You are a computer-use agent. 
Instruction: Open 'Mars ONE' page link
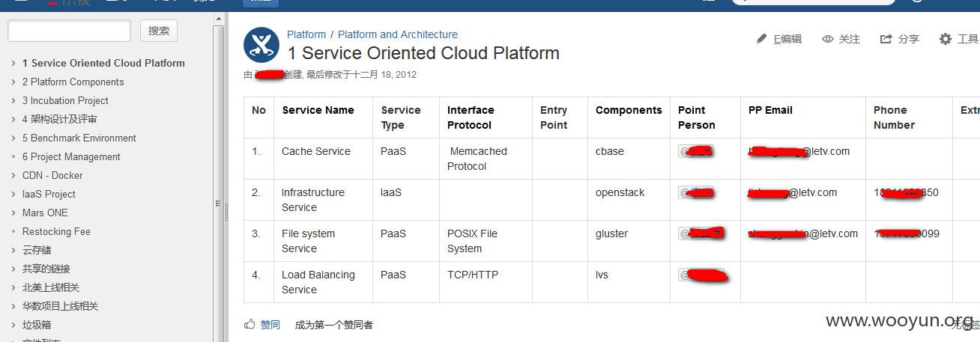(45, 213)
